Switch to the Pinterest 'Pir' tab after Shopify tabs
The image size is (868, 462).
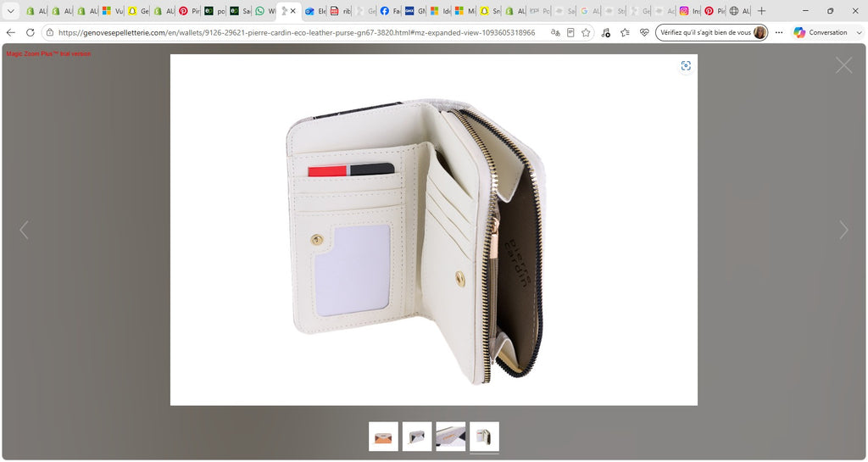(188, 10)
